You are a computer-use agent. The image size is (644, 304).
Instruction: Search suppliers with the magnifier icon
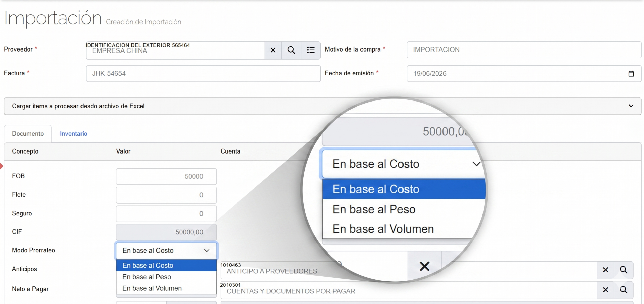click(291, 50)
